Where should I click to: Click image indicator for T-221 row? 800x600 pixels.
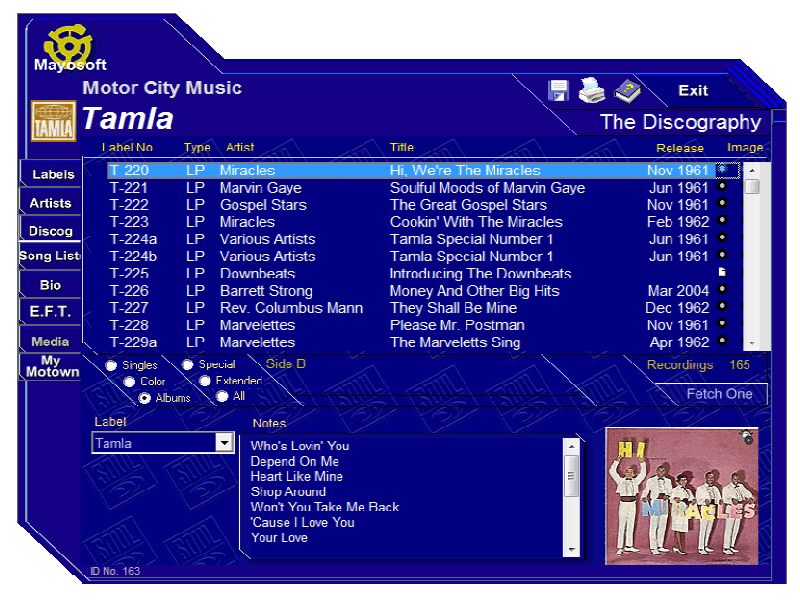(722, 186)
